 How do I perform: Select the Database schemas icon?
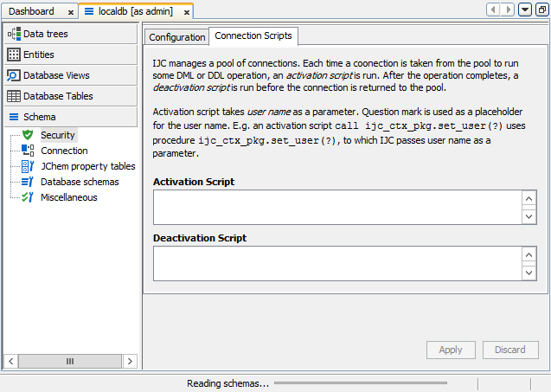click(x=28, y=182)
